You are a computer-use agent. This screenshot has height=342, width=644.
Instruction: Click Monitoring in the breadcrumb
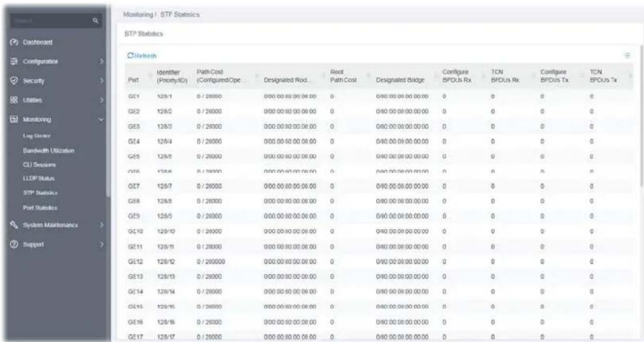pyautogui.click(x=137, y=14)
